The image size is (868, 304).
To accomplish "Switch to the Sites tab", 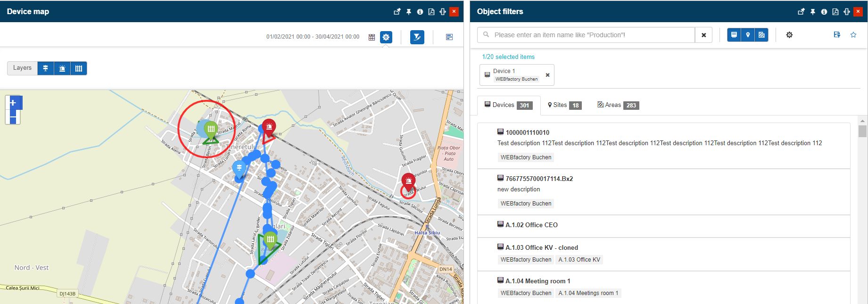I will (564, 105).
